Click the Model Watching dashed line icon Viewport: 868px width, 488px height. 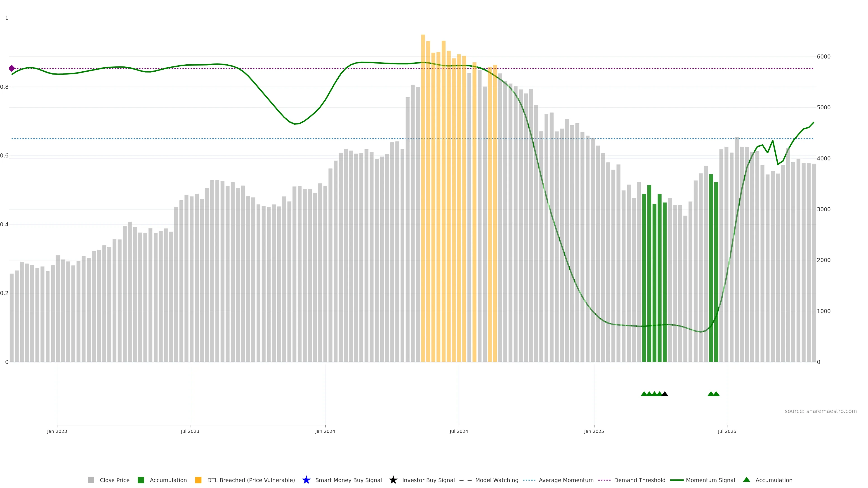pos(465,480)
